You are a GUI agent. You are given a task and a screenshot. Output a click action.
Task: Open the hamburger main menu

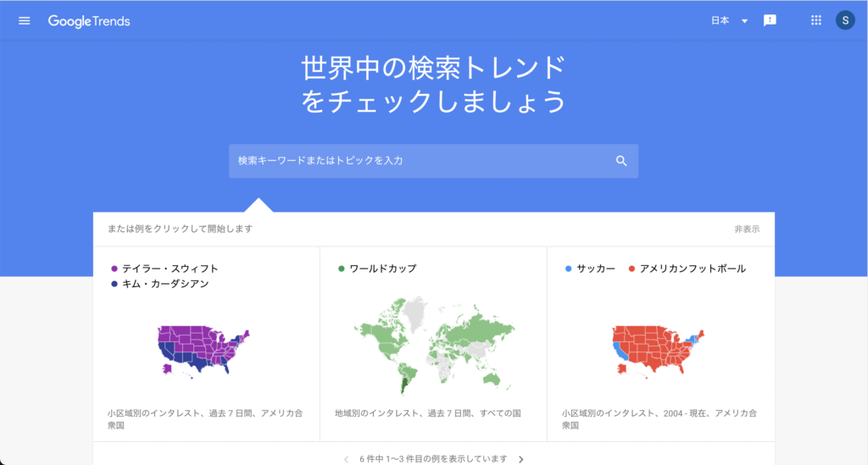(x=24, y=21)
